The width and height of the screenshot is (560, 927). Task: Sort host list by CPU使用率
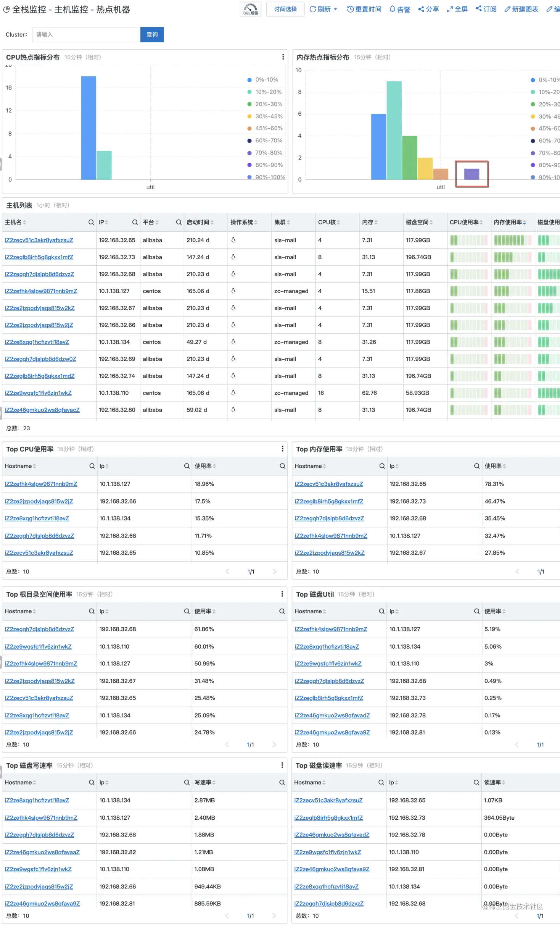point(481,222)
